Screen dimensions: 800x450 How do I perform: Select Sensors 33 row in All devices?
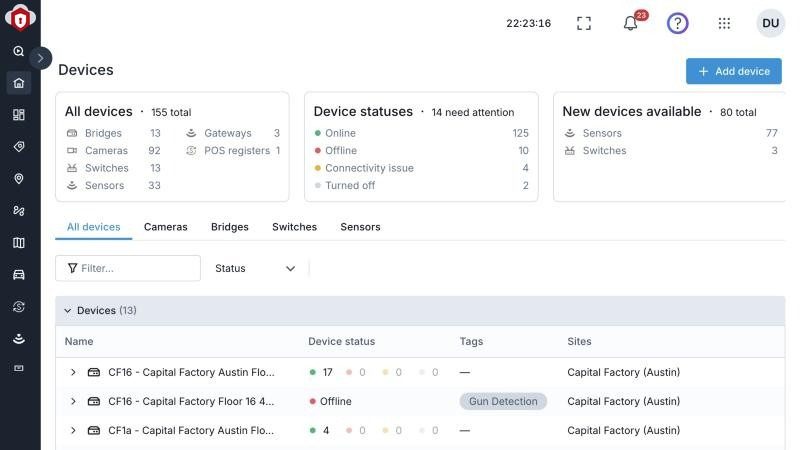(114, 185)
